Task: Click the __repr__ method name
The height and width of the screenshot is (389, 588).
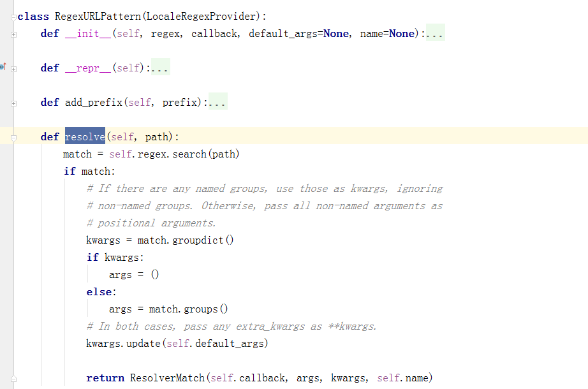Action: [88, 68]
